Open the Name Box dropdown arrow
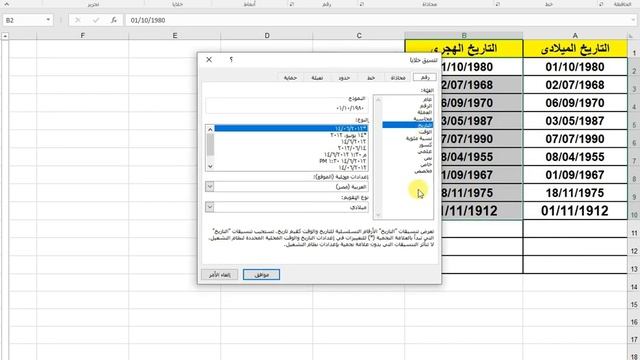 (x=48, y=20)
